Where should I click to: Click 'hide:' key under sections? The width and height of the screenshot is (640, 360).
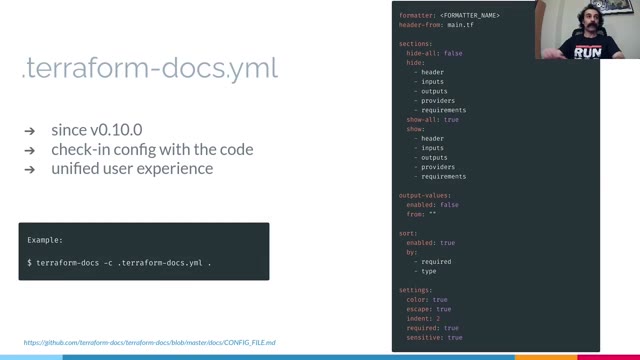[x=416, y=63]
